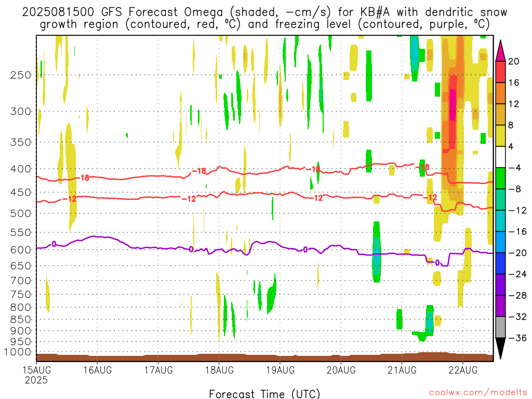This screenshot has height=399, width=532.
Task: Click the magenta omega maximum near 22AUG at 300
Action: tap(453, 105)
